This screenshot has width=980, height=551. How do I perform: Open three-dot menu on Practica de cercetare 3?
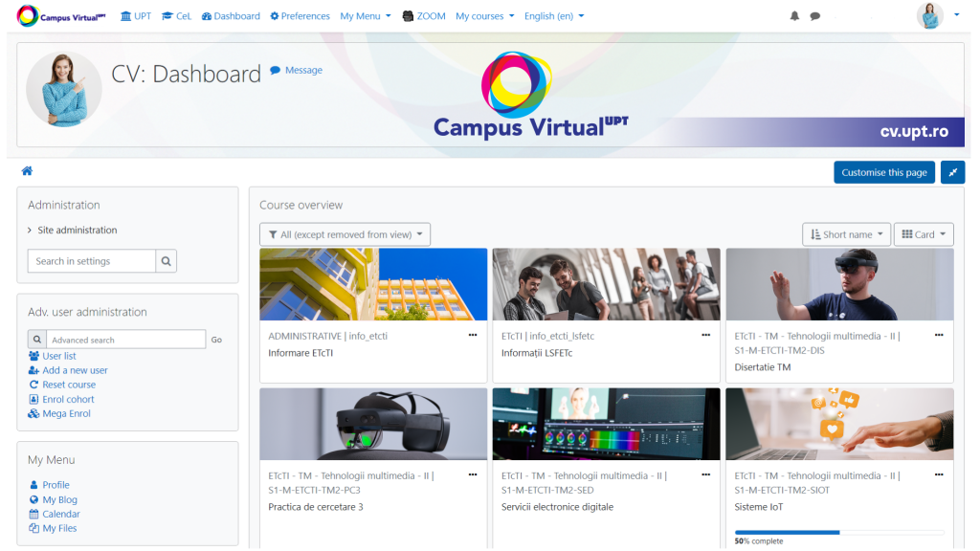pos(473,475)
